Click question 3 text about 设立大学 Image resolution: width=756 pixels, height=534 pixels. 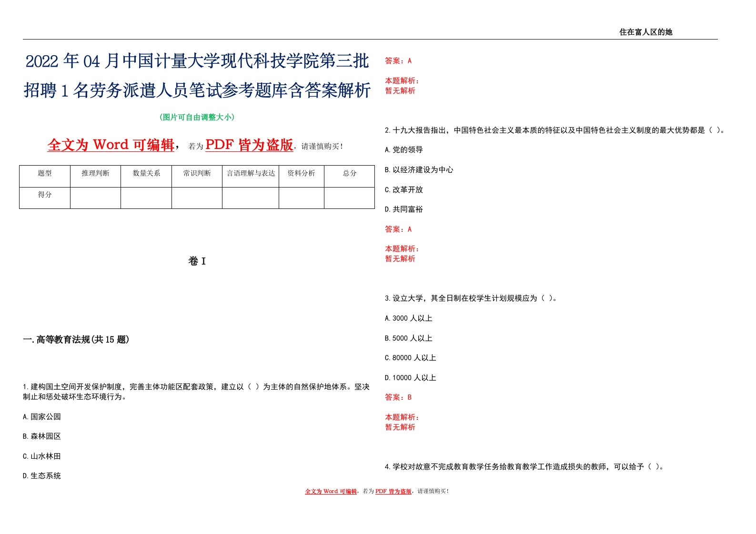(x=471, y=298)
